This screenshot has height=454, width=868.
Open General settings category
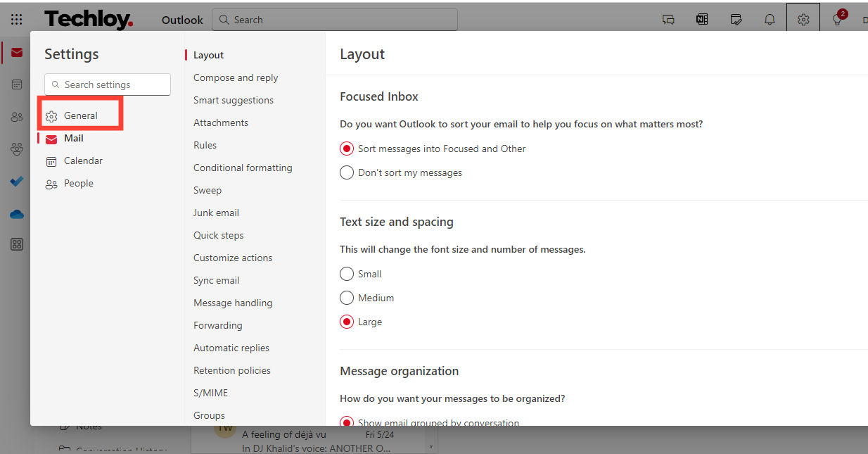tap(80, 115)
